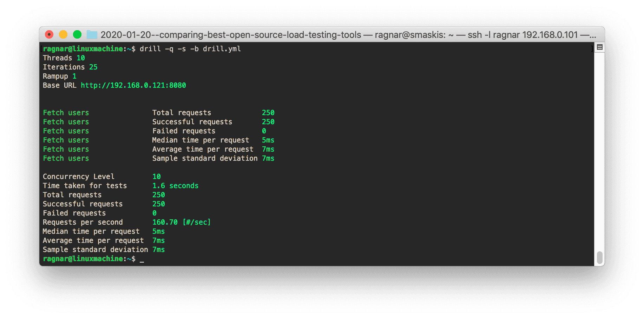Click the blinking cursor at the shell prompt
The image size is (644, 318).
pos(142,260)
